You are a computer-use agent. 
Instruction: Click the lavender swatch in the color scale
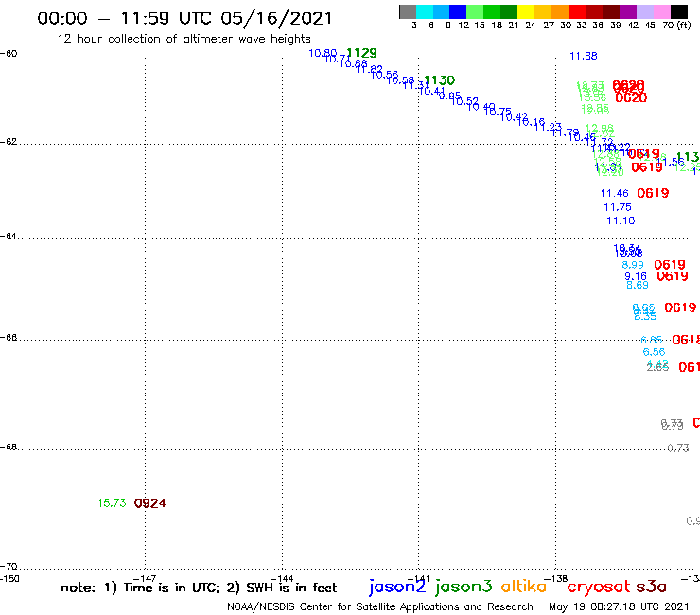point(644,11)
